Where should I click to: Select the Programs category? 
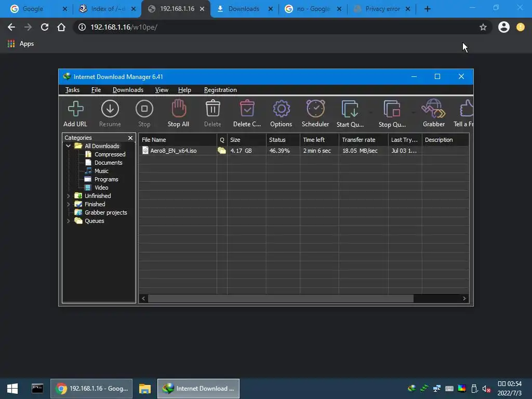click(106, 179)
